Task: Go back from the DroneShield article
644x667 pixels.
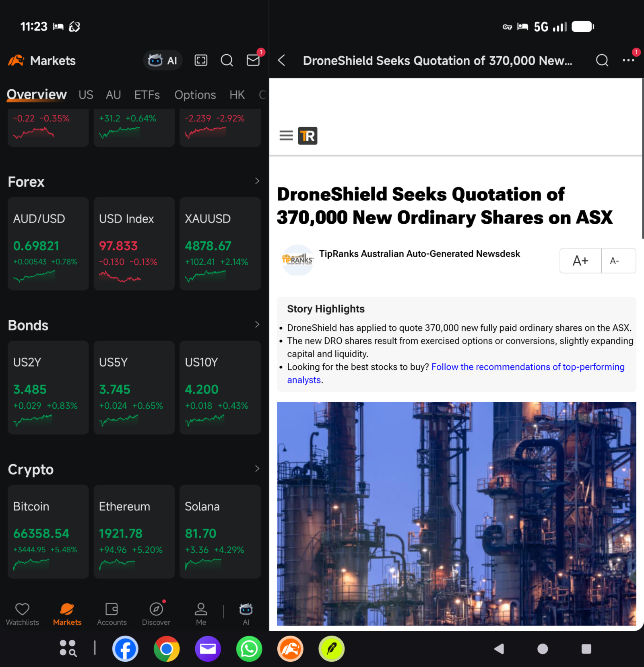Action: 282,60
